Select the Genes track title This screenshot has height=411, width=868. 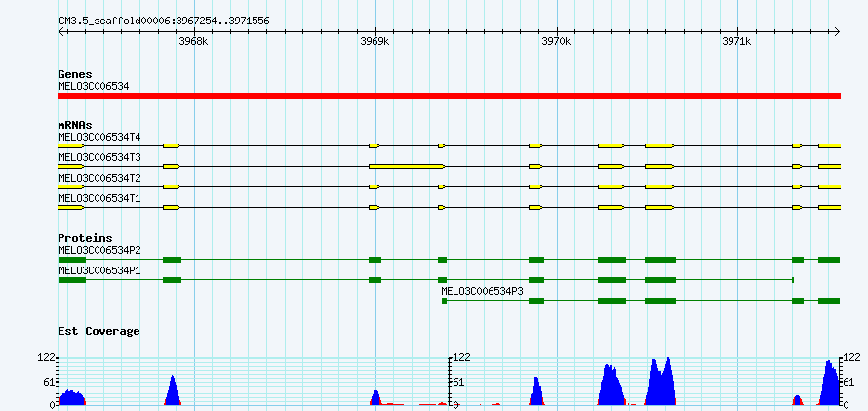(x=75, y=74)
